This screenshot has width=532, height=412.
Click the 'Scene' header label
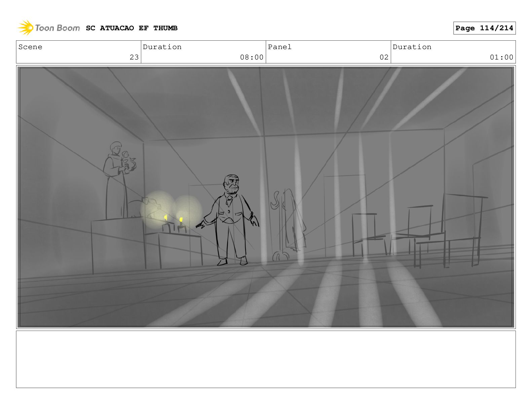pyautogui.click(x=31, y=47)
